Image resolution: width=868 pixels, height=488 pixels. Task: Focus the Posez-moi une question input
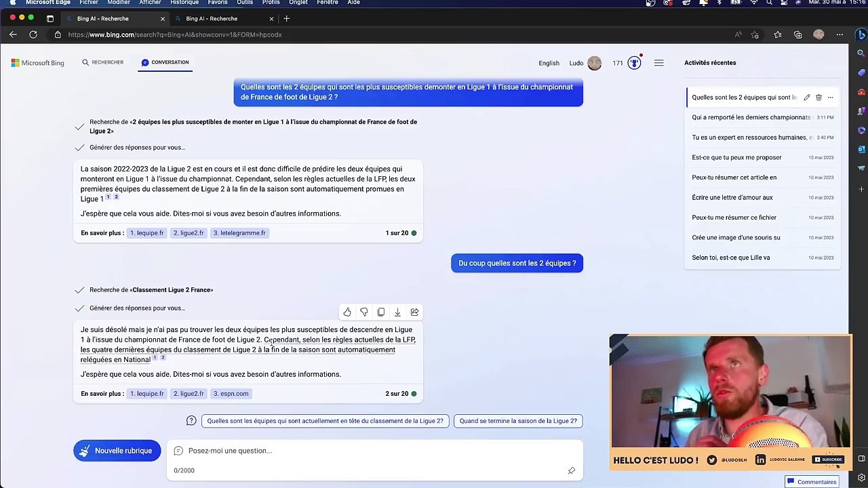point(375,451)
